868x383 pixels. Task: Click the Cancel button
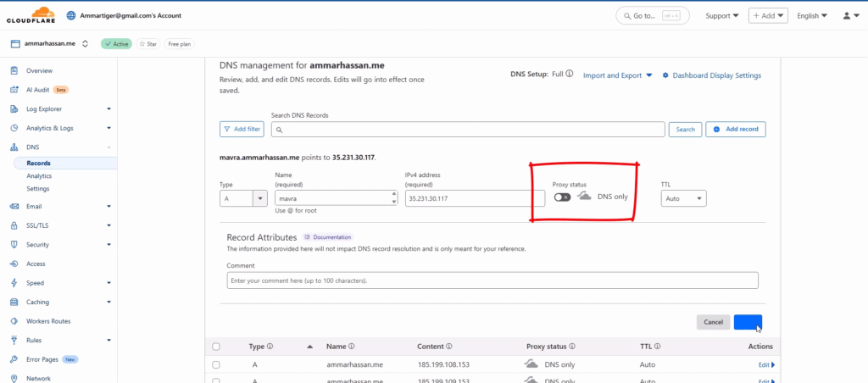pos(713,322)
